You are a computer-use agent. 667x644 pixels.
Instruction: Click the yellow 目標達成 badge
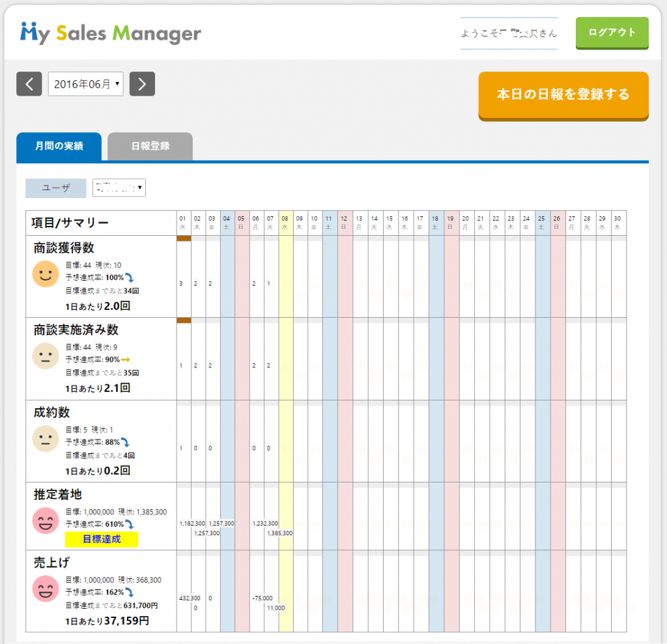pos(101,539)
